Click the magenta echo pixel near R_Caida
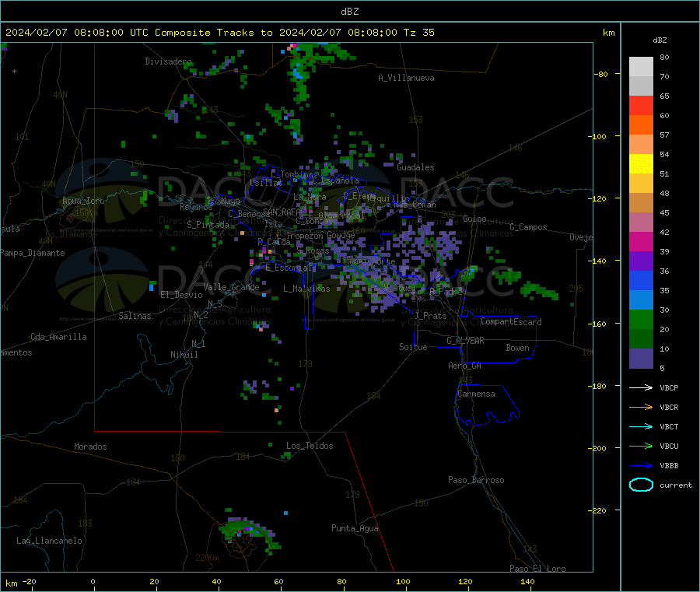 (264, 250)
